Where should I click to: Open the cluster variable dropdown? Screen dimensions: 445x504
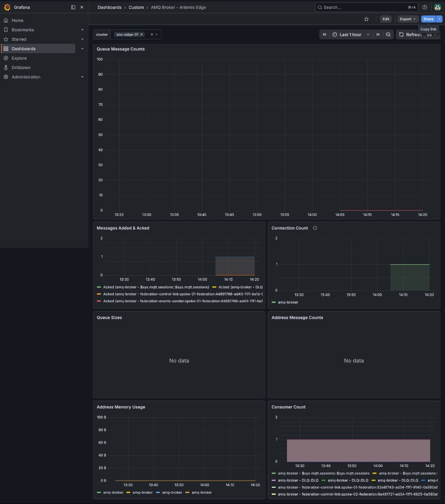157,34
